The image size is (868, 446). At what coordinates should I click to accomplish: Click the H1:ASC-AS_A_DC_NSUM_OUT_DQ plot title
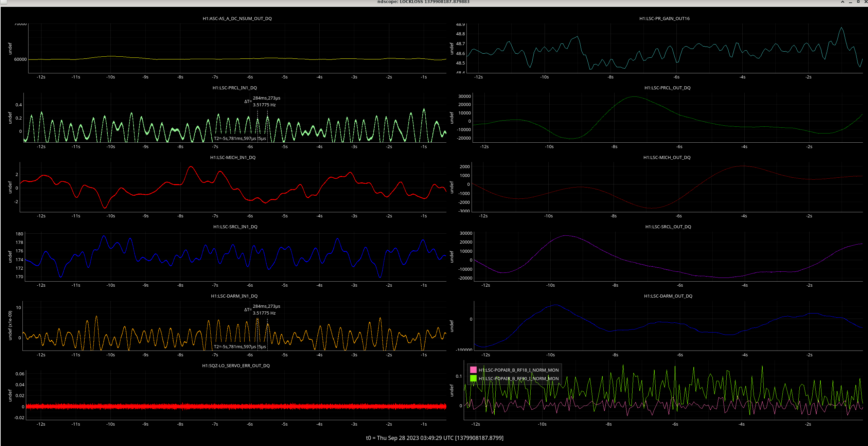tap(237, 19)
